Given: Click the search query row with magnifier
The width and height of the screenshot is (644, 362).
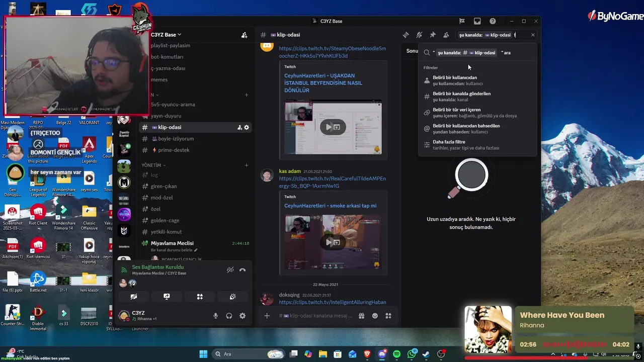Looking at the screenshot, I should pyautogui.click(x=477, y=52).
